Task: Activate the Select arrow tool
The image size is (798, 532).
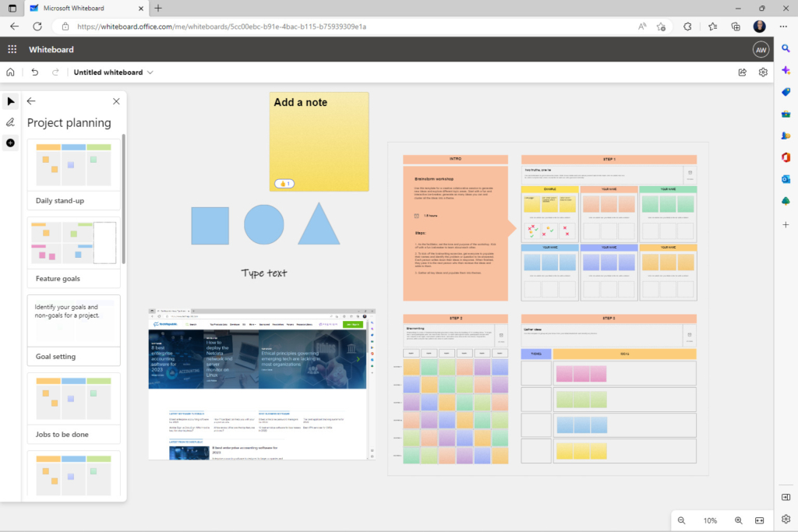Action: tap(10, 101)
